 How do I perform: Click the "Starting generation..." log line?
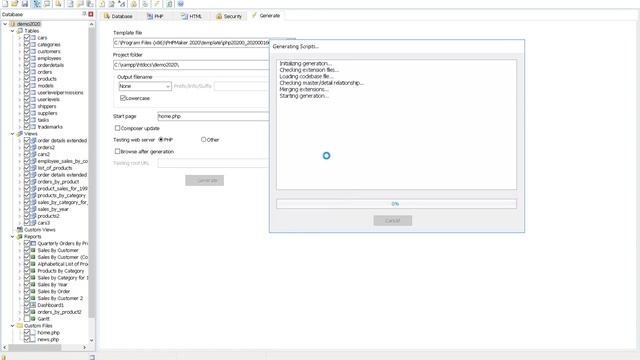[304, 96]
